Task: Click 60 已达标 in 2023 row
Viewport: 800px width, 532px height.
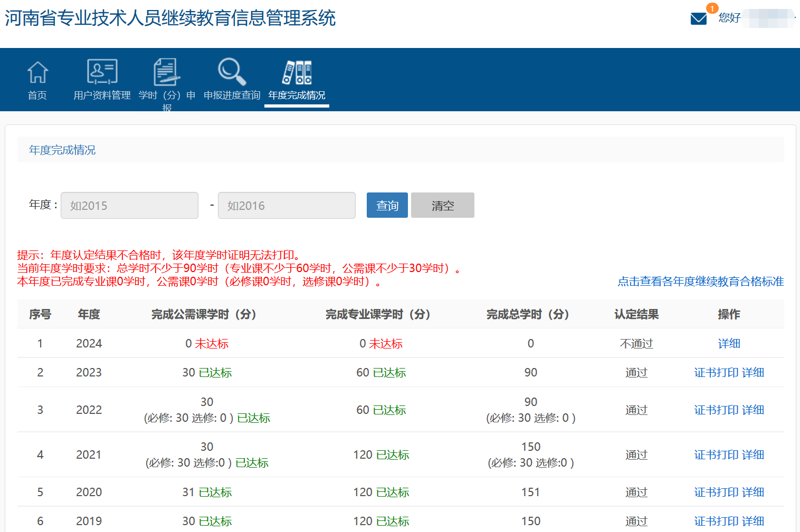Action: [381, 373]
